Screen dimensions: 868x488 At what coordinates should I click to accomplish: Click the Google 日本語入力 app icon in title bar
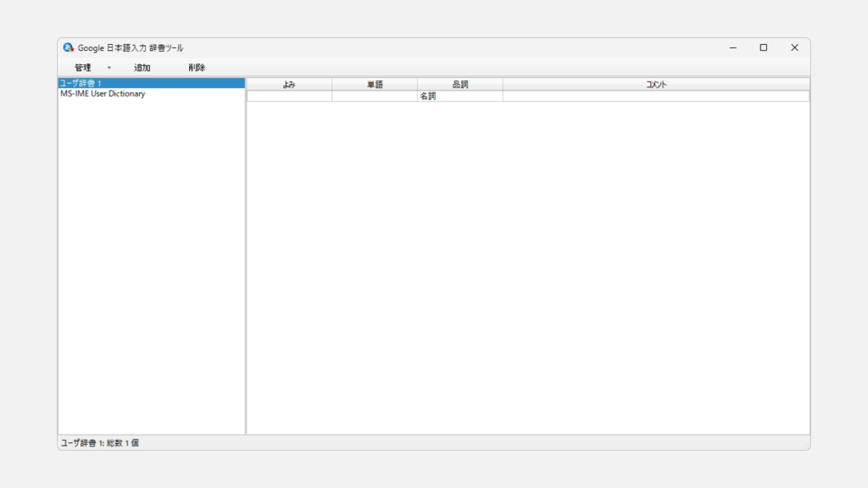pos(69,47)
